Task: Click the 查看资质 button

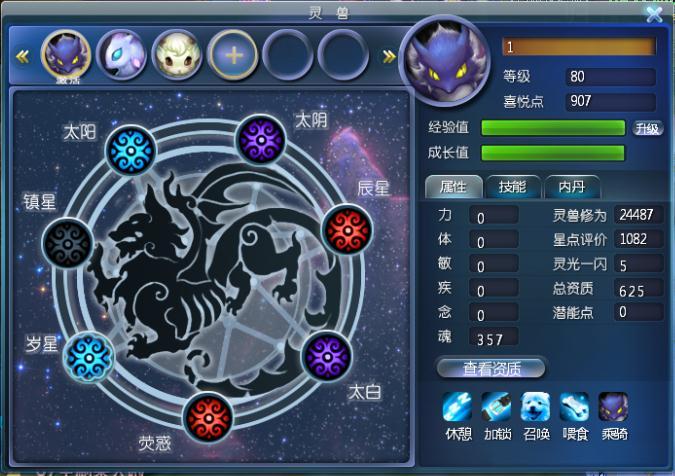Action: point(491,368)
